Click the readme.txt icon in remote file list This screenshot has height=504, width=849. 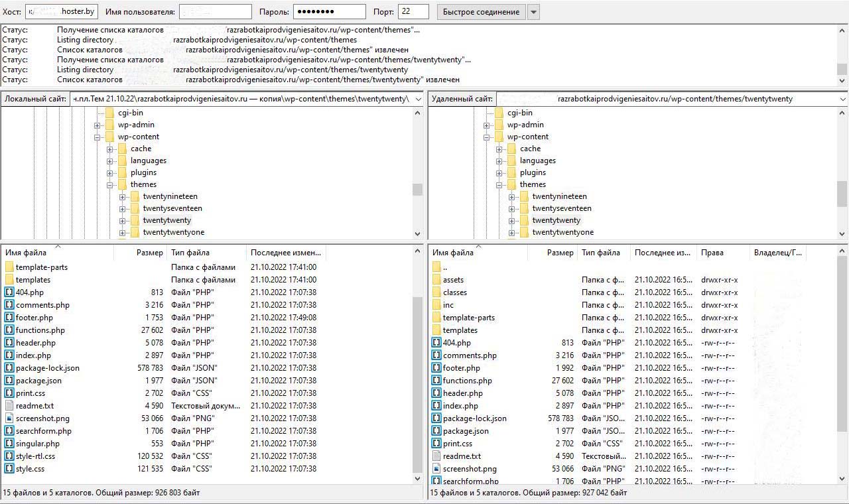pos(436,456)
